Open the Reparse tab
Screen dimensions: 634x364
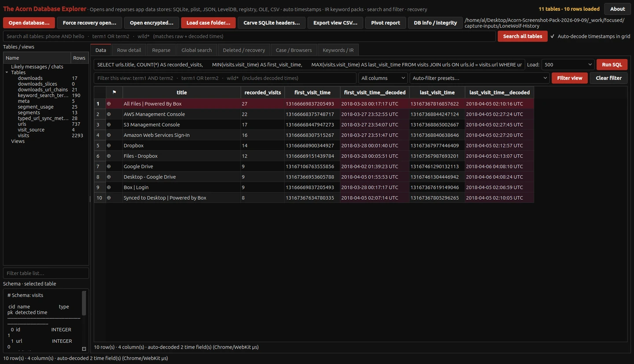(x=161, y=50)
